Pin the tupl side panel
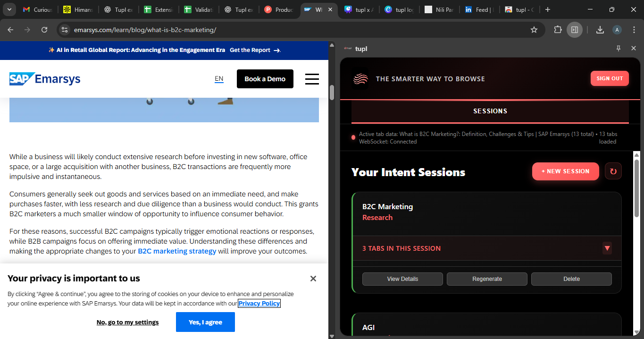Screen dimensions: 644x339 click(619, 48)
